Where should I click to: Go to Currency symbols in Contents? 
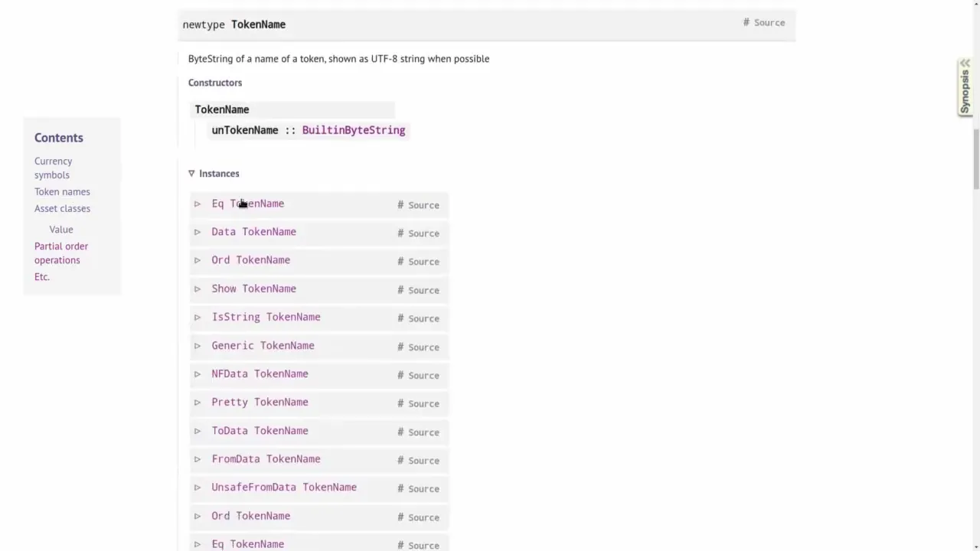pyautogui.click(x=53, y=168)
